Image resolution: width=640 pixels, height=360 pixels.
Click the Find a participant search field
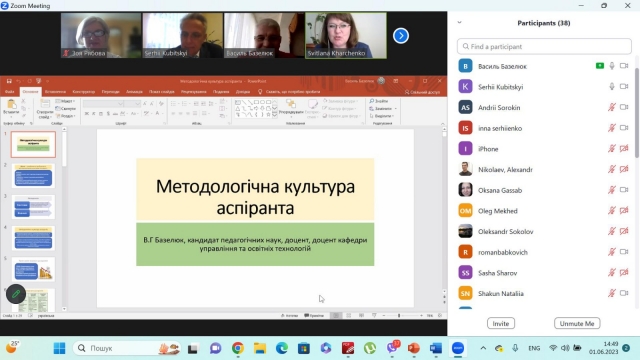[x=544, y=47]
